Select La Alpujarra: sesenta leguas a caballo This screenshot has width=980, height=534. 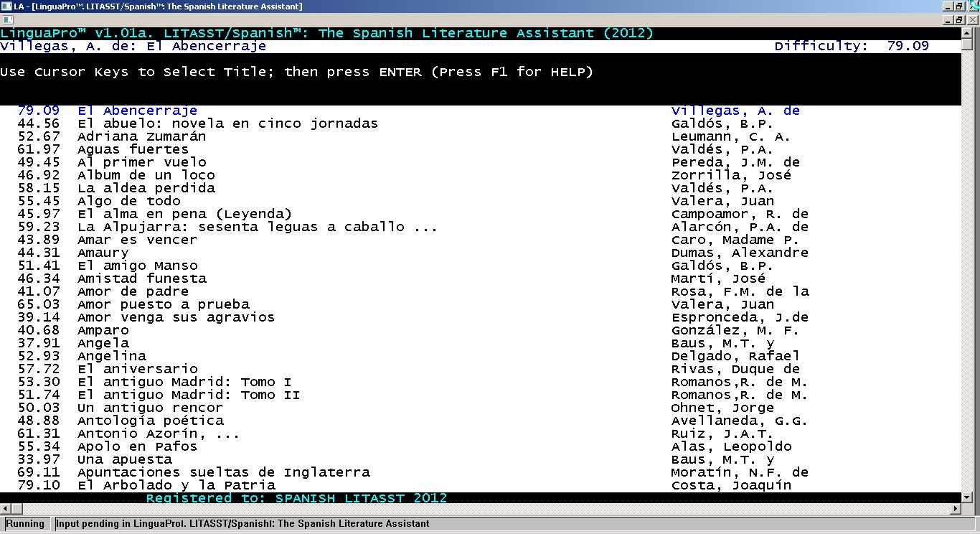click(x=258, y=227)
